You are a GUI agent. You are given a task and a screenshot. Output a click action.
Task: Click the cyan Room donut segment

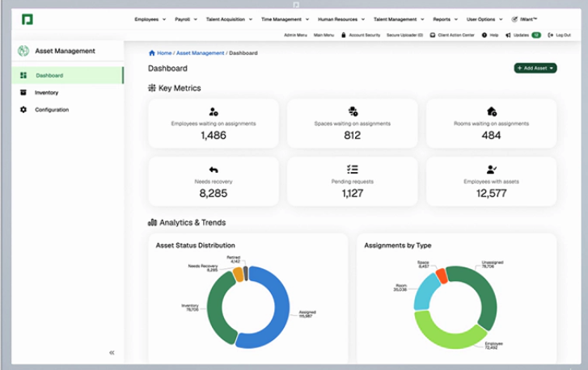(x=425, y=292)
